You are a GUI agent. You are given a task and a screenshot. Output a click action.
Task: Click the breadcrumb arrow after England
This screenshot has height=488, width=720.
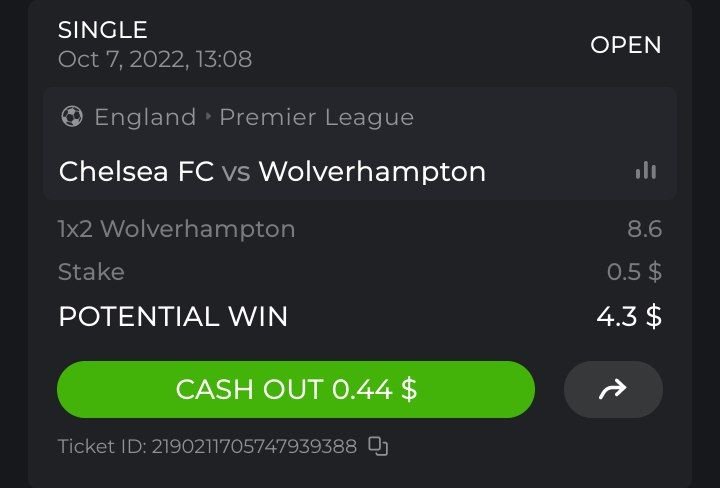point(208,117)
